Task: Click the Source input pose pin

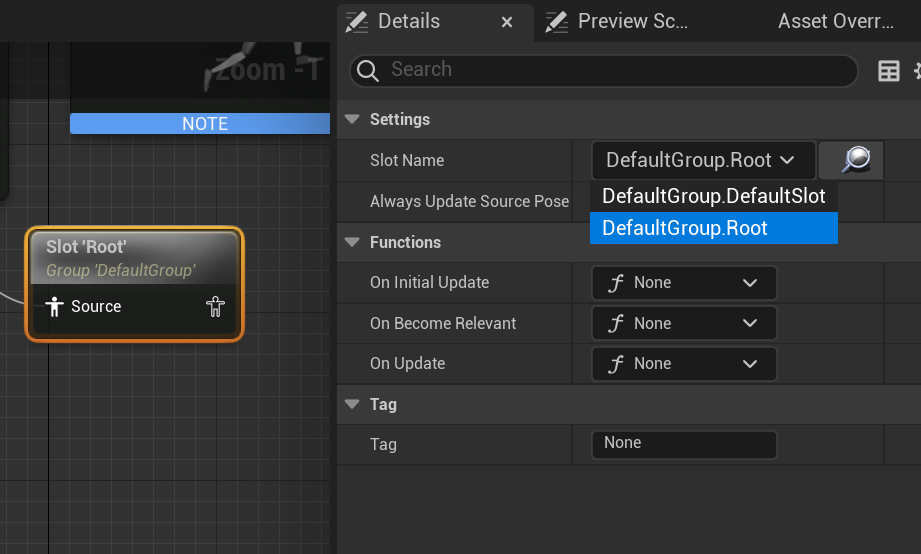Action: click(54, 307)
